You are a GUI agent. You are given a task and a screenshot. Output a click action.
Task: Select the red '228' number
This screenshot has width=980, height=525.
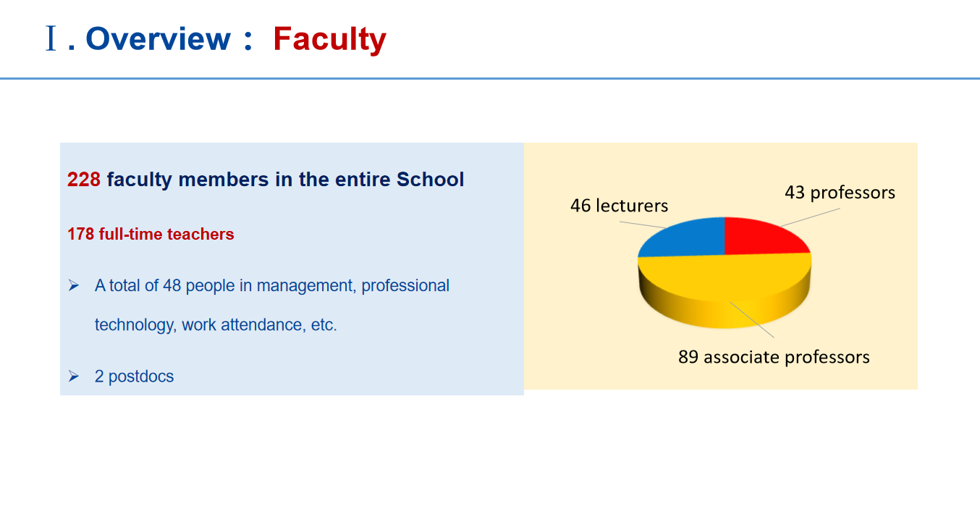click(x=84, y=180)
